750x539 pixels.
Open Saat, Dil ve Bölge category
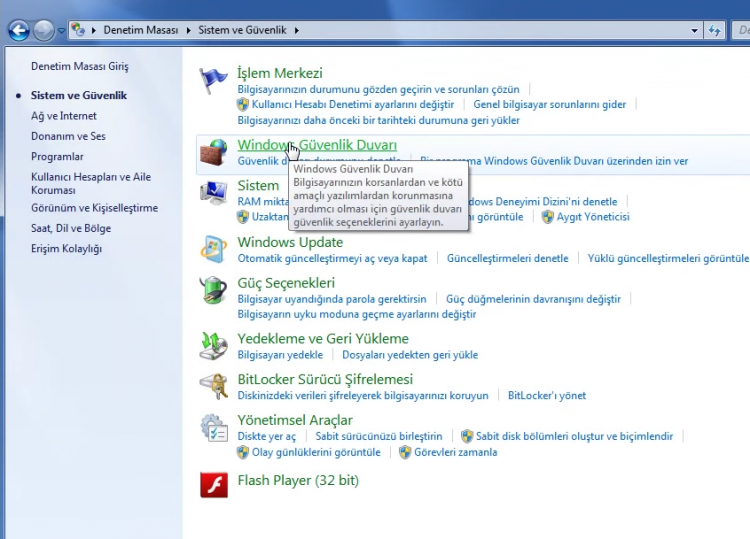pyautogui.click(x=71, y=228)
